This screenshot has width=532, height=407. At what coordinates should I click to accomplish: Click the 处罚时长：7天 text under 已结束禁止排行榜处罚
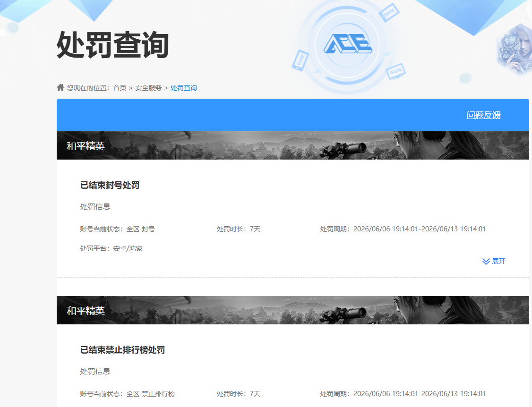239,394
